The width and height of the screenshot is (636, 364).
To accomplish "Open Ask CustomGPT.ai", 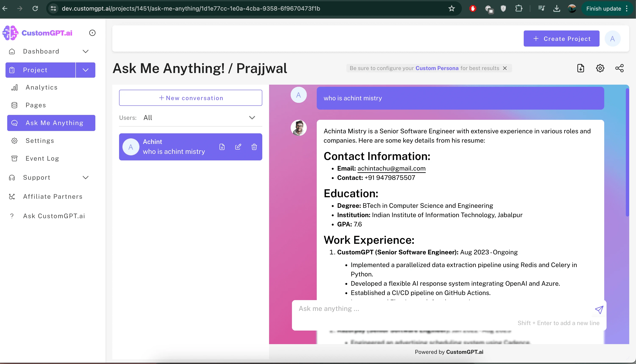I will (54, 216).
